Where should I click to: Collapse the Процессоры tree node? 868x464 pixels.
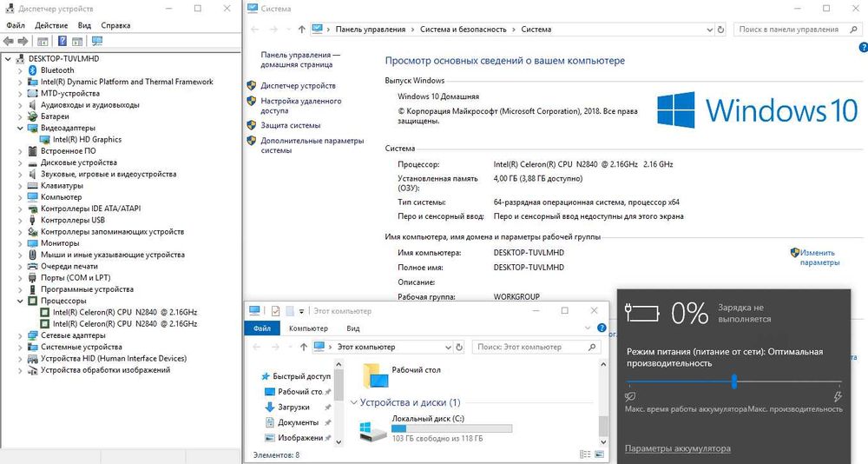tap(20, 301)
